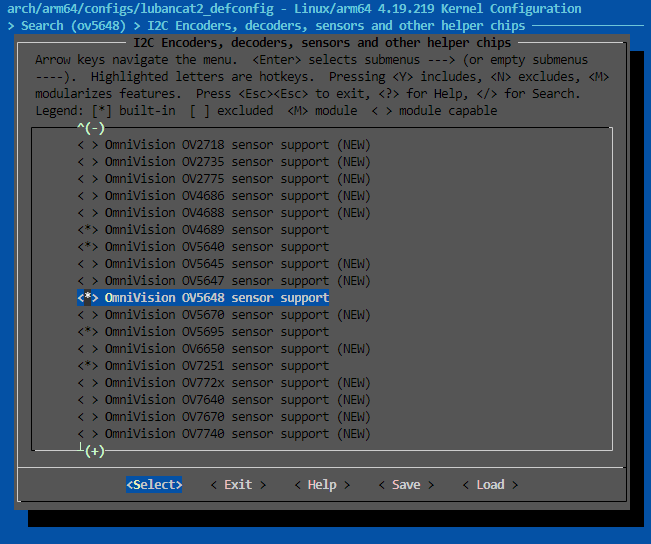This screenshot has width=651, height=544.
Task: Click the I2C Encoders dialog title
Action: coord(322,43)
